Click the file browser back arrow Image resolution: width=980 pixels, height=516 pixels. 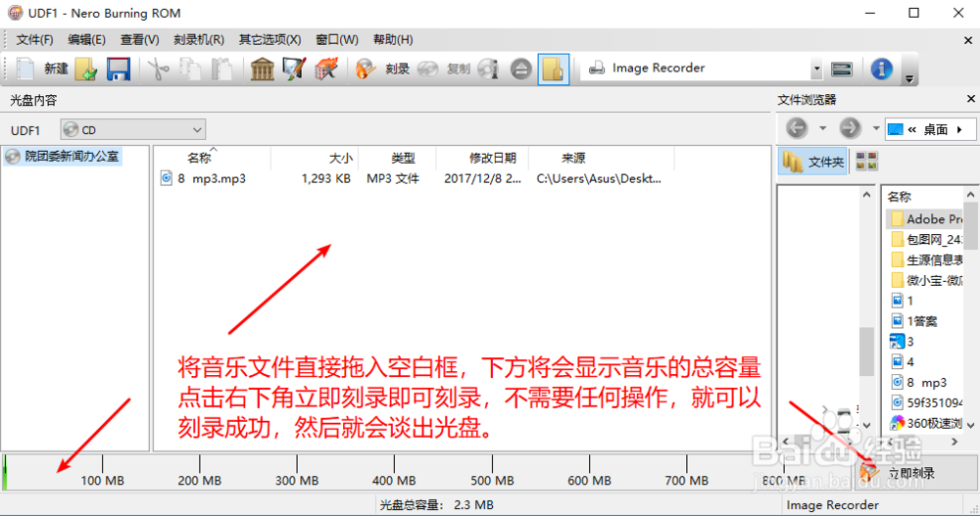click(x=796, y=128)
